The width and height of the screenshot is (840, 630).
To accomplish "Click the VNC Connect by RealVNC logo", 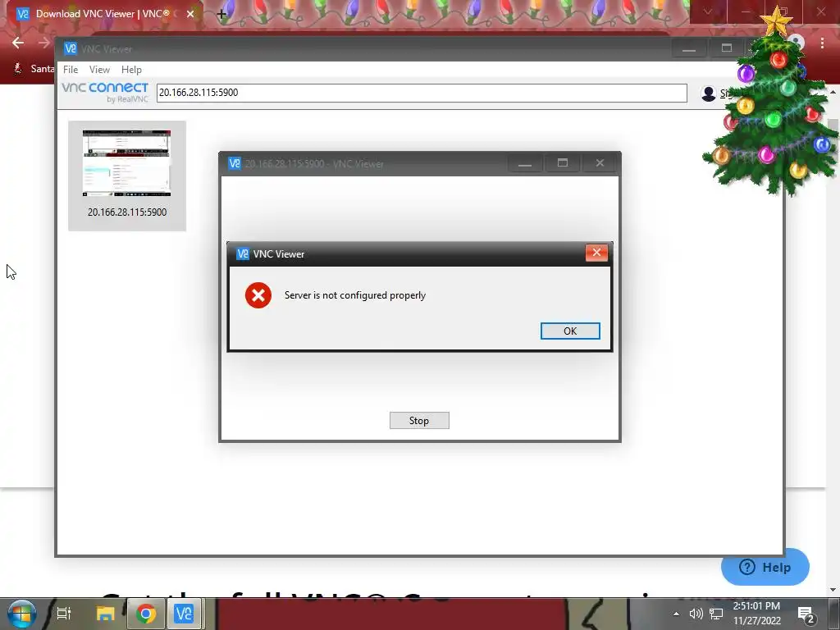I will [x=105, y=92].
